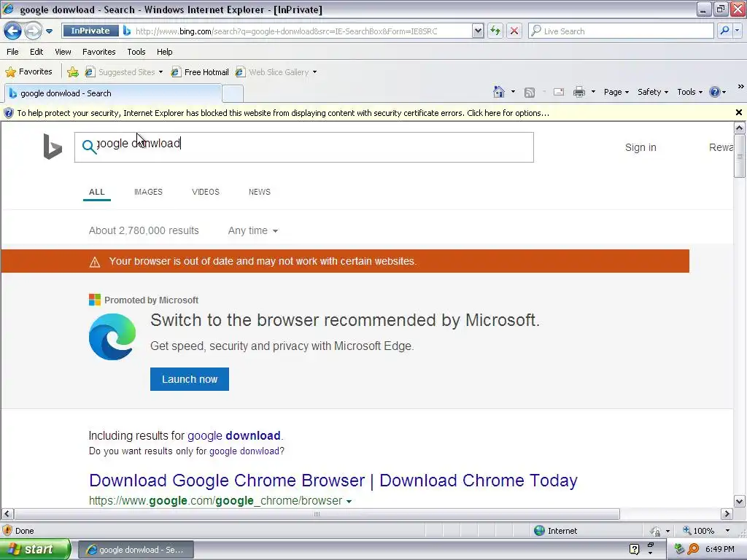Click the 'google donwload' original query link
This screenshot has height=560, width=747.
coord(244,451)
